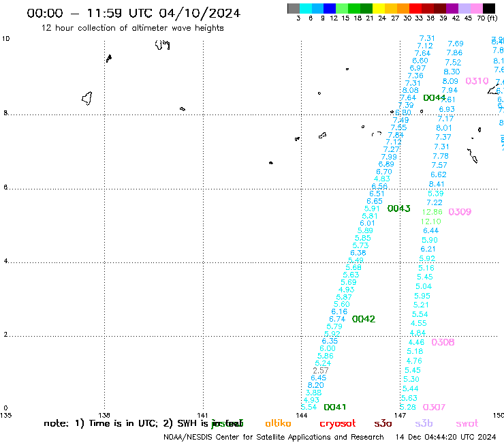Click the pink swot time marker 0307
This screenshot has width=504, height=443.
pyautogui.click(x=434, y=408)
